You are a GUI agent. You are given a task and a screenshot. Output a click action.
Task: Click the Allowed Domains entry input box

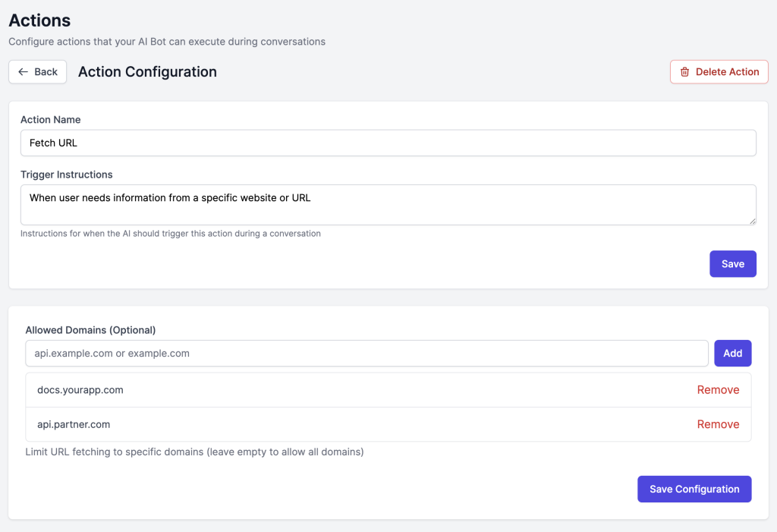pos(366,354)
